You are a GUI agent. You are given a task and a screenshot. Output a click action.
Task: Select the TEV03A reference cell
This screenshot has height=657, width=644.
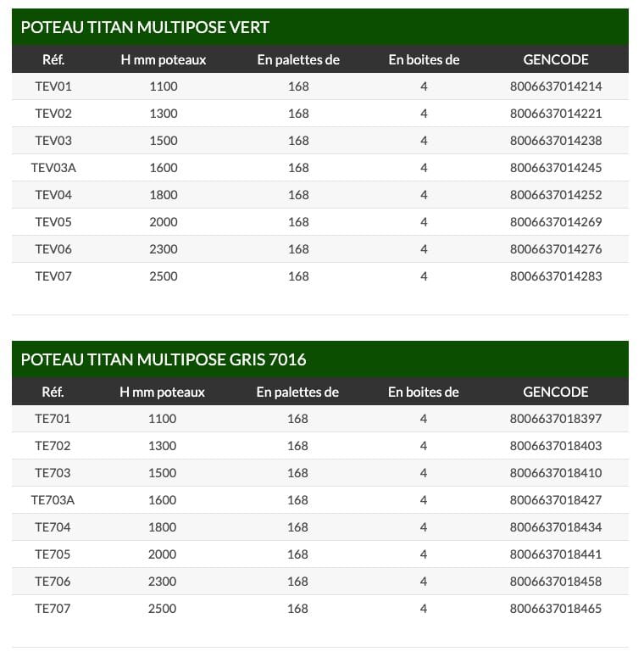[53, 168]
